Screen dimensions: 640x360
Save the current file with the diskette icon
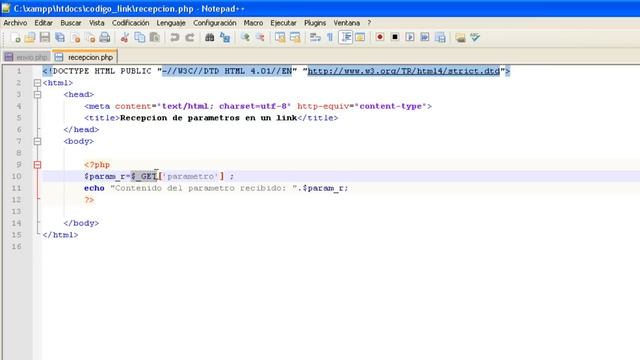pos(45,38)
